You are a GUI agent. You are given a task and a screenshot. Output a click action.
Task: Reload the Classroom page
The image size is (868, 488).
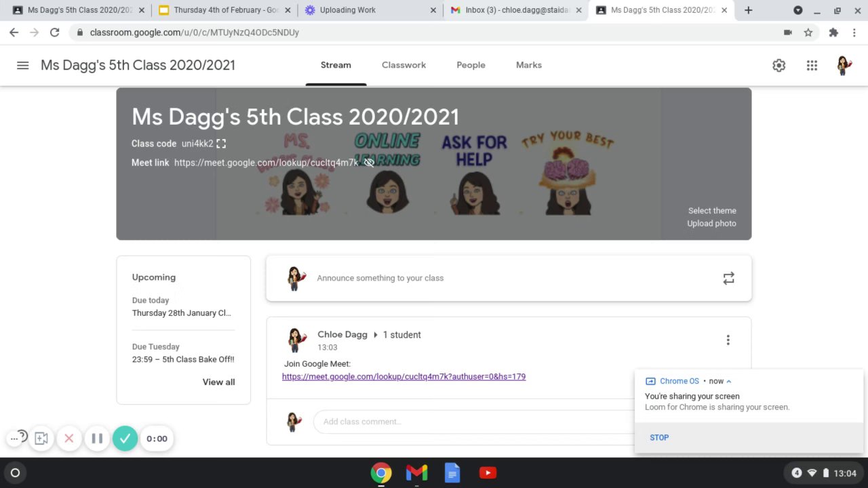pyautogui.click(x=55, y=33)
